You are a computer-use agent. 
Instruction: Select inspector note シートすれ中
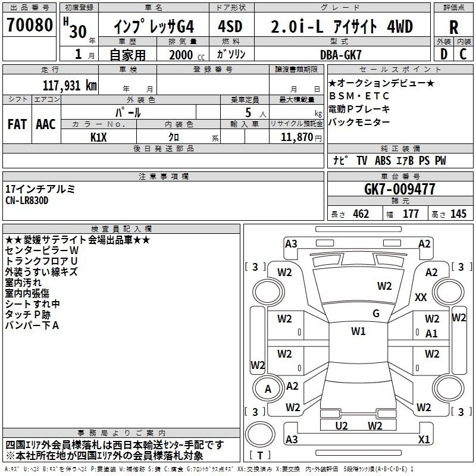(33, 304)
